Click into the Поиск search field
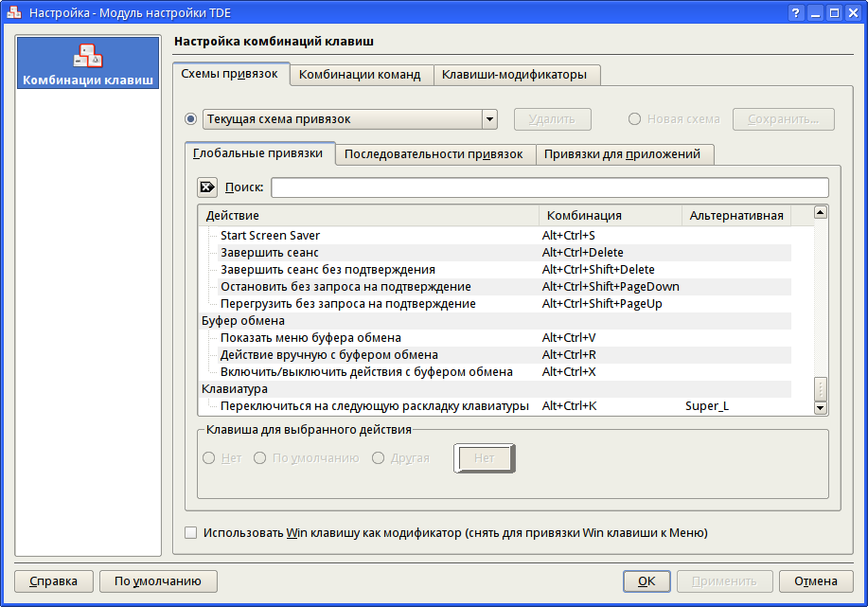Screen dimensions: 868x607 tap(549, 187)
